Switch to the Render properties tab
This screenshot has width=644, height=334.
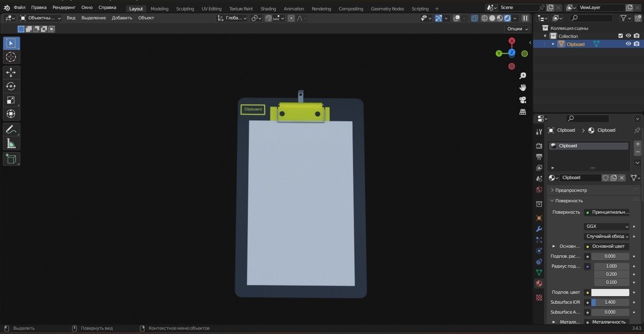pos(539,144)
